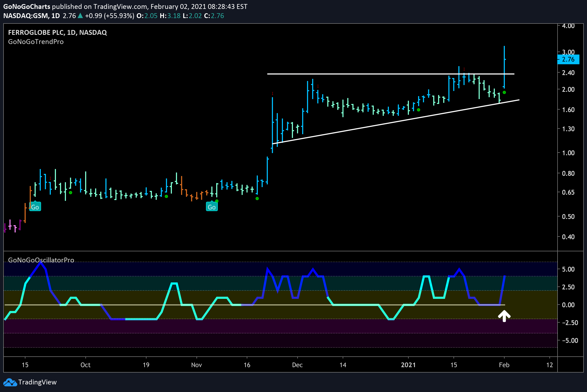Click the 0.65 price axis label
Image resolution: width=587 pixels, height=392 pixels.
click(568, 192)
